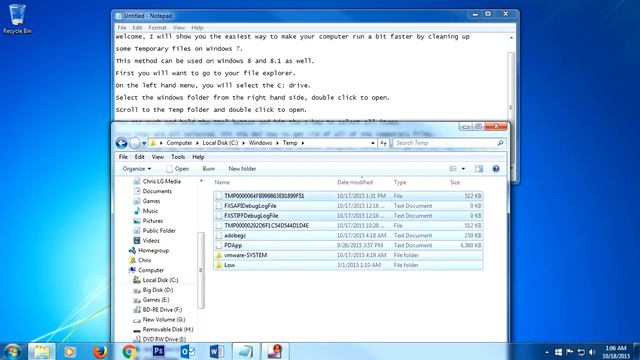Select adobegc text document

[x=348, y=236]
